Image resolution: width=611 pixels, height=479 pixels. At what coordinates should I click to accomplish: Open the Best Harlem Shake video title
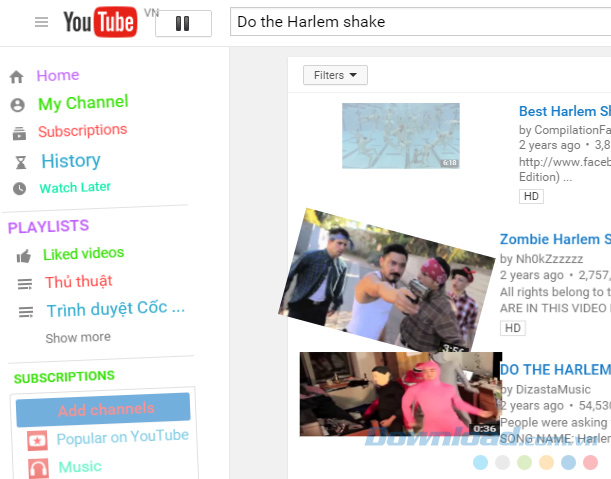565,111
